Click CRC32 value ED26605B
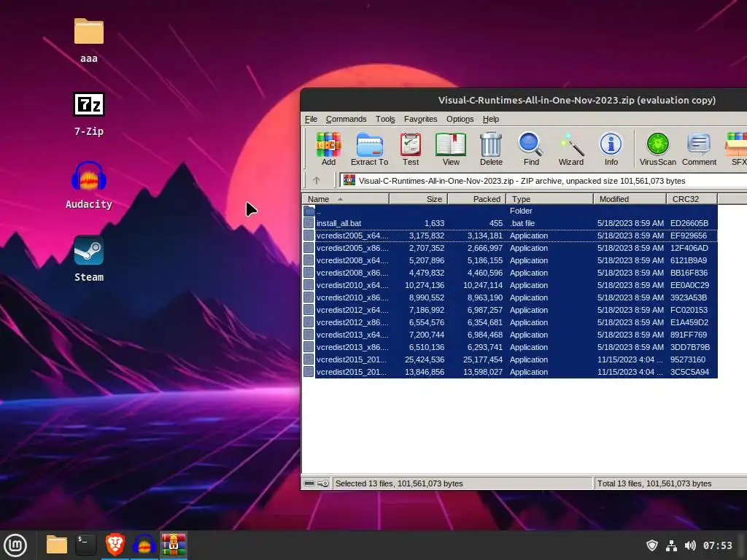Image resolution: width=747 pixels, height=560 pixels. click(689, 223)
